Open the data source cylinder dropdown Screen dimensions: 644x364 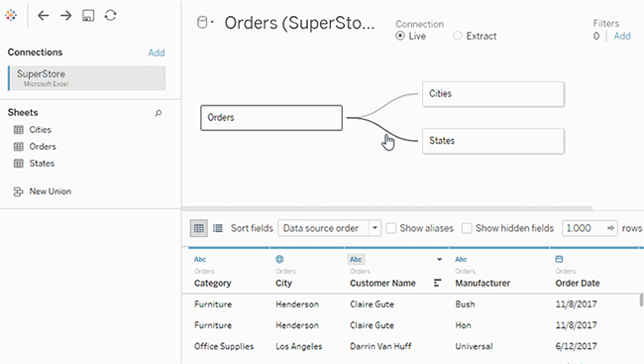click(x=205, y=23)
